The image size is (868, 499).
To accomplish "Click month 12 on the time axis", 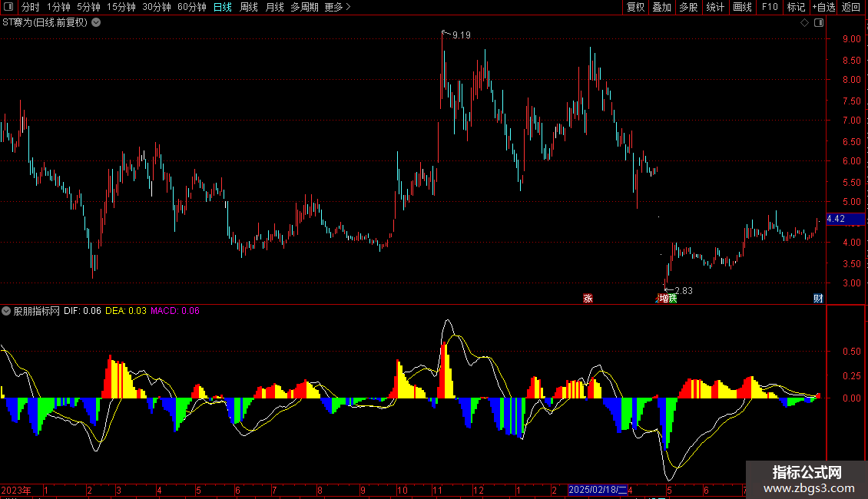I will [478, 491].
